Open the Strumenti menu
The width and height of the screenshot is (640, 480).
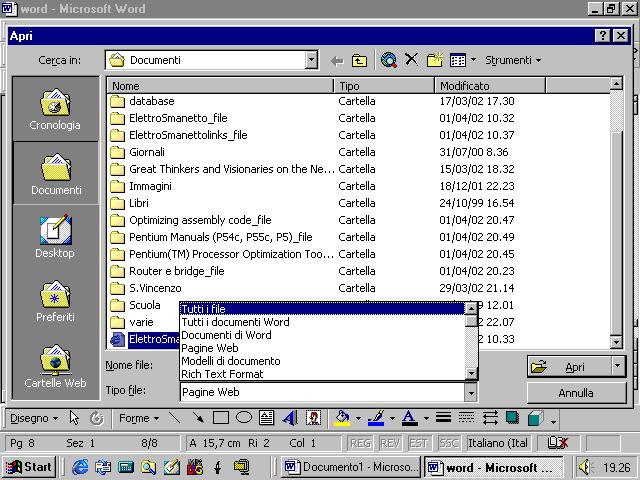[x=513, y=60]
